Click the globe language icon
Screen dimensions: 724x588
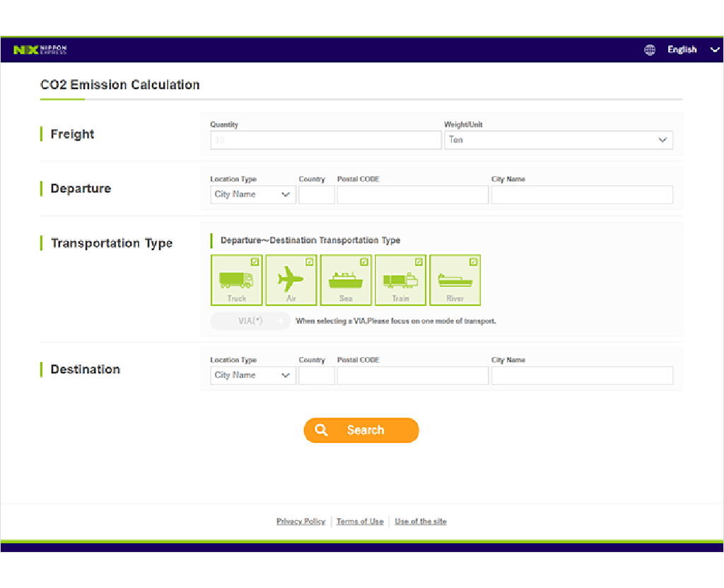click(649, 49)
